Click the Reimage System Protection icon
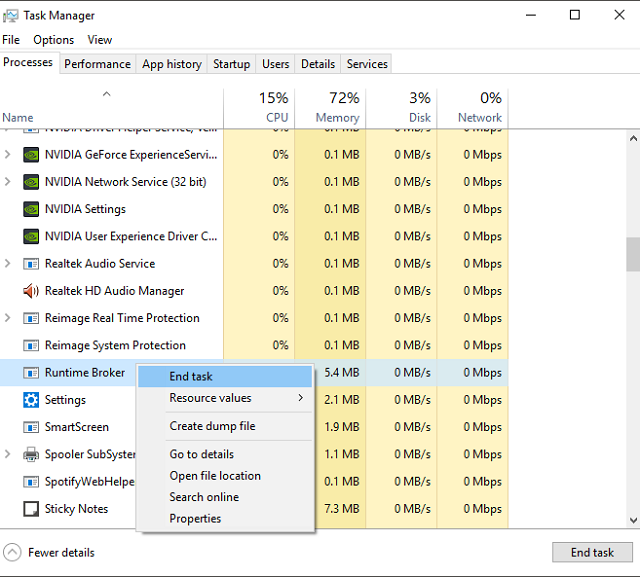Image resolution: width=640 pixels, height=577 pixels. 31,346
